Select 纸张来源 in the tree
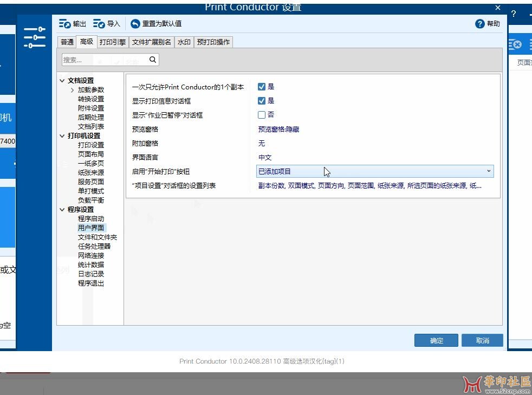Image resolution: width=532 pixels, height=395 pixels. [x=91, y=173]
